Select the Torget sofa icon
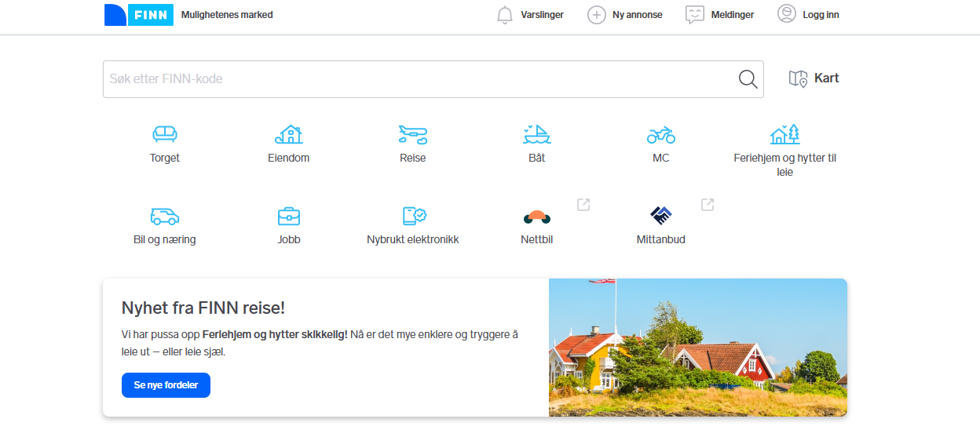Image resolution: width=980 pixels, height=437 pixels. coord(165,134)
